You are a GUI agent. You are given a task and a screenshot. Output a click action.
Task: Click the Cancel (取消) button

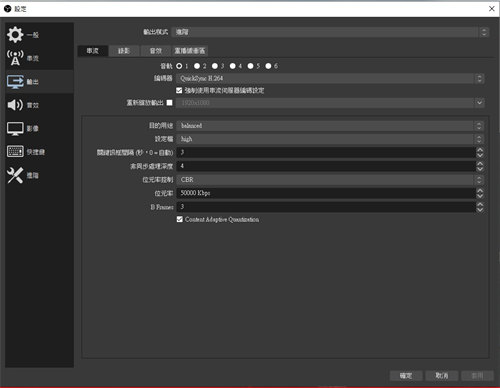pos(442,376)
